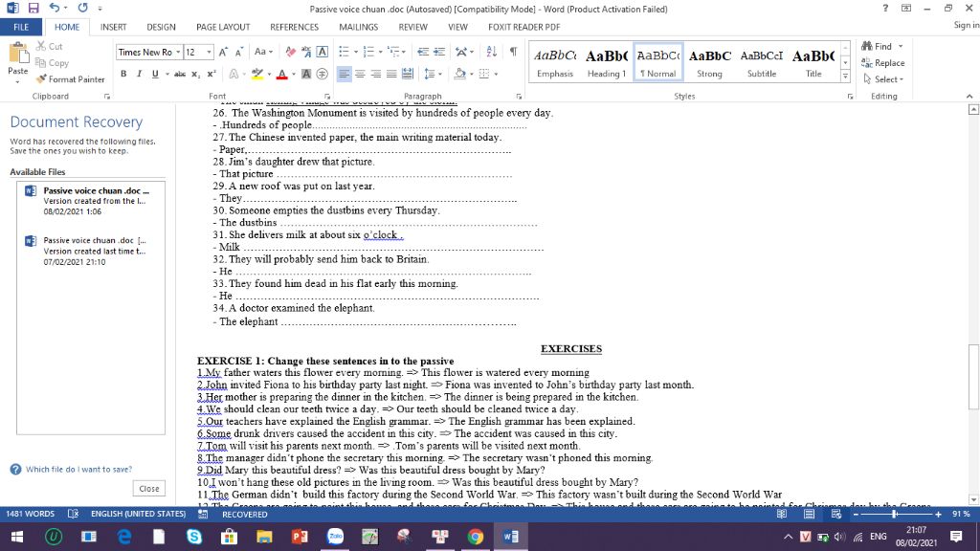Select the Format Painter tool
Viewport: 980px width, 551px height.
click(70, 79)
